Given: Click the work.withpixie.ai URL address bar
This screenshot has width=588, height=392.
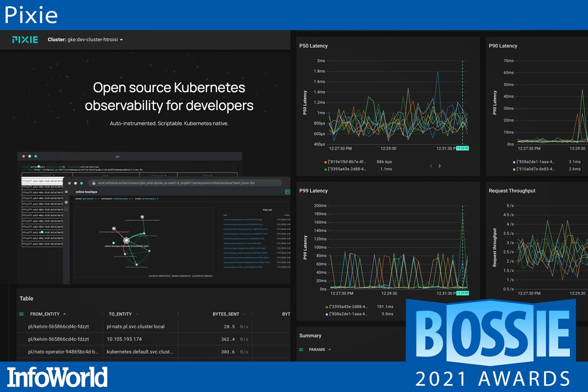Looking at the screenshot, I should coord(185,183).
